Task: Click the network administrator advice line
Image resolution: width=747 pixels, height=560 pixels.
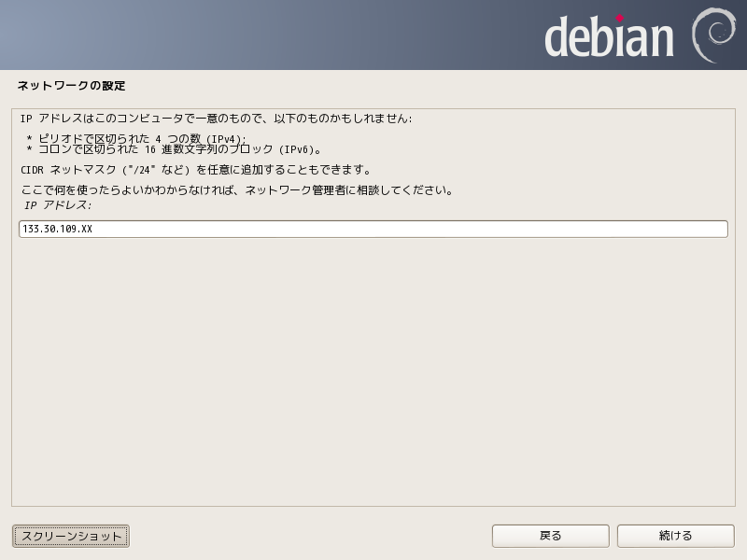Action: 236,190
